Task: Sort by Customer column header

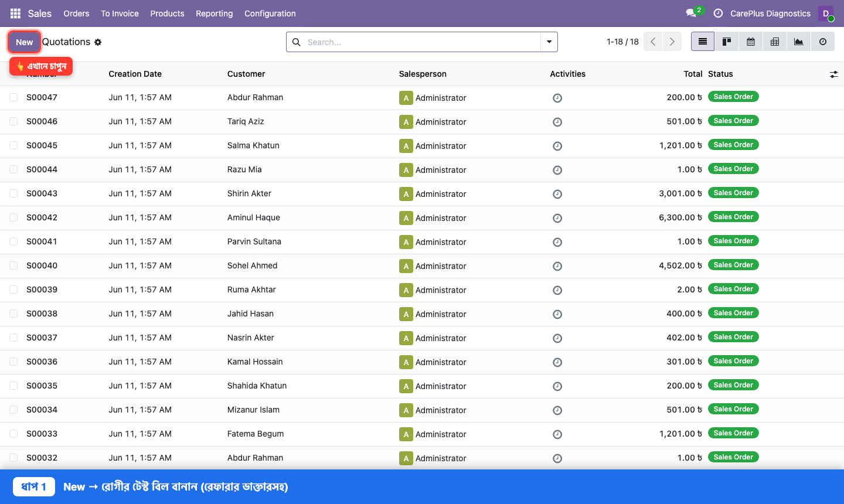Action: click(x=246, y=74)
